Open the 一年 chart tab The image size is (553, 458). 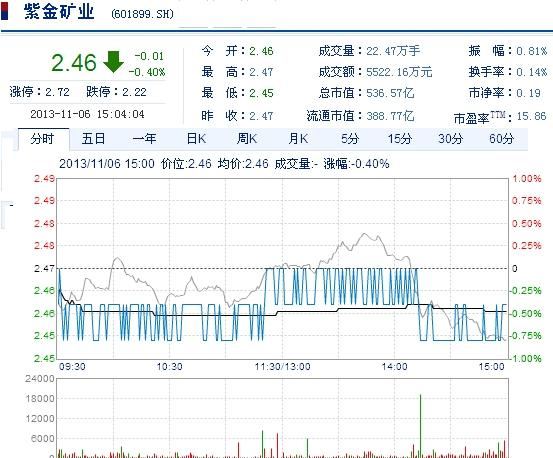pyautogui.click(x=144, y=139)
